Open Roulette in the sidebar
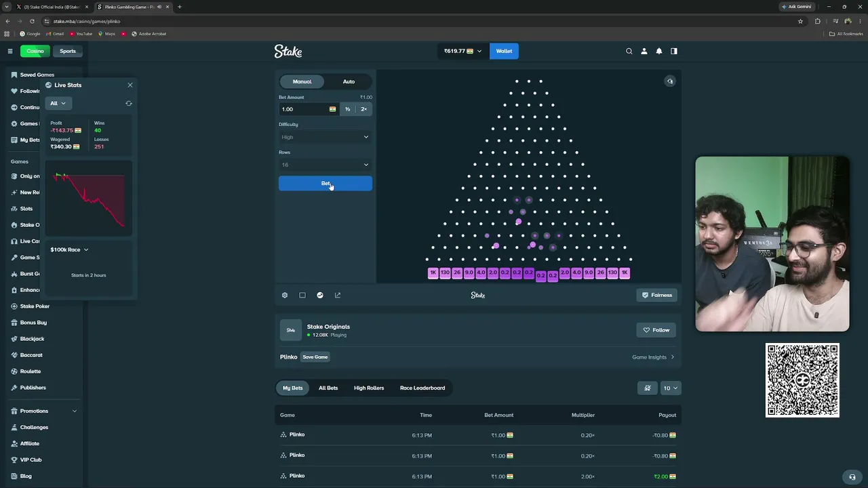This screenshot has width=868, height=488. (x=31, y=371)
